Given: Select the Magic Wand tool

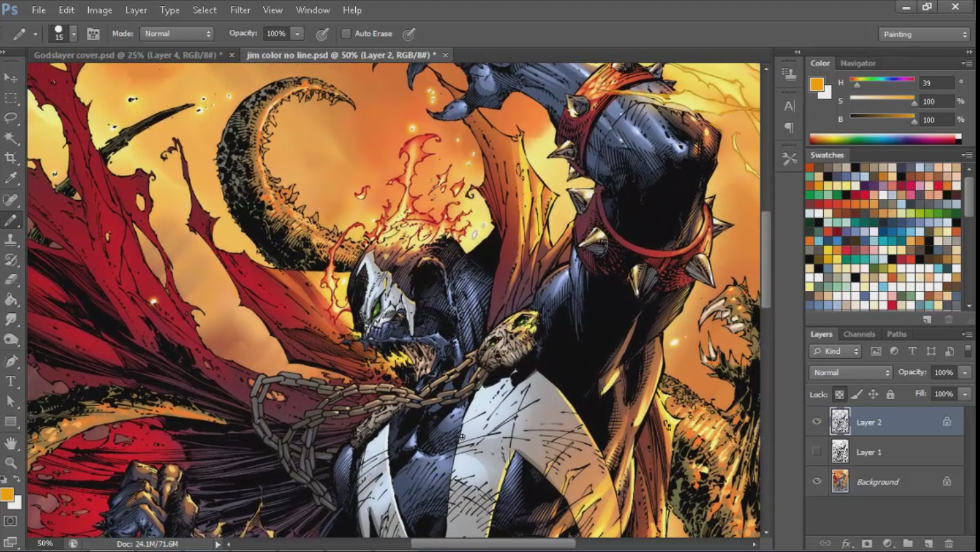Looking at the screenshot, I should (11, 138).
